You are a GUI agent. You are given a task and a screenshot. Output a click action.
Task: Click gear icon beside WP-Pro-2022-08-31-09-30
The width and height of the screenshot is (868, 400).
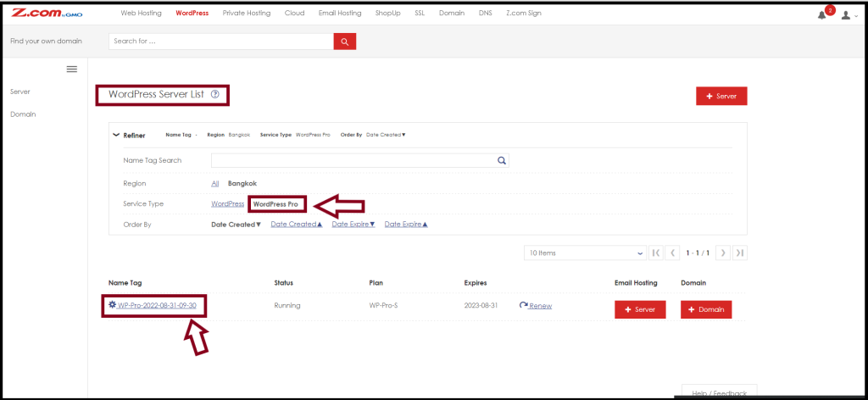click(113, 305)
